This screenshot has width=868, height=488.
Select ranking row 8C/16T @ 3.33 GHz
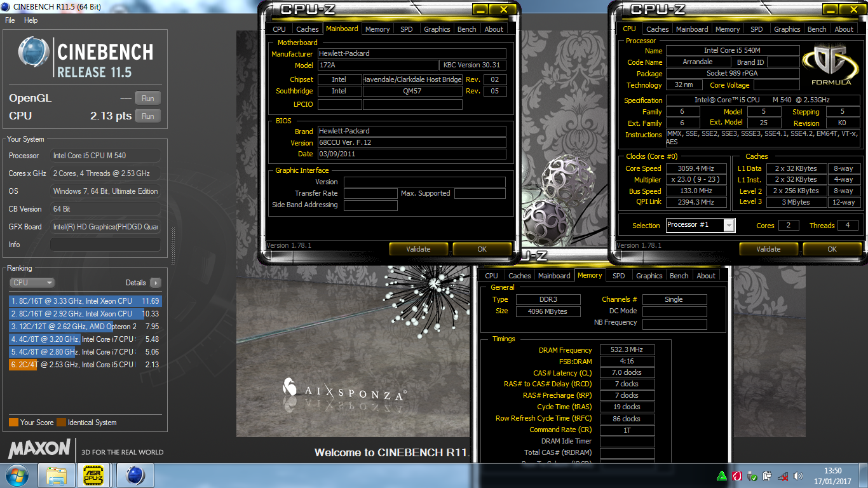point(85,301)
